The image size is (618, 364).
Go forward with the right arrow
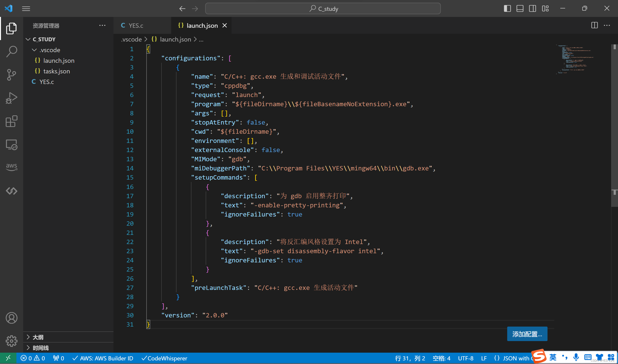(x=195, y=9)
